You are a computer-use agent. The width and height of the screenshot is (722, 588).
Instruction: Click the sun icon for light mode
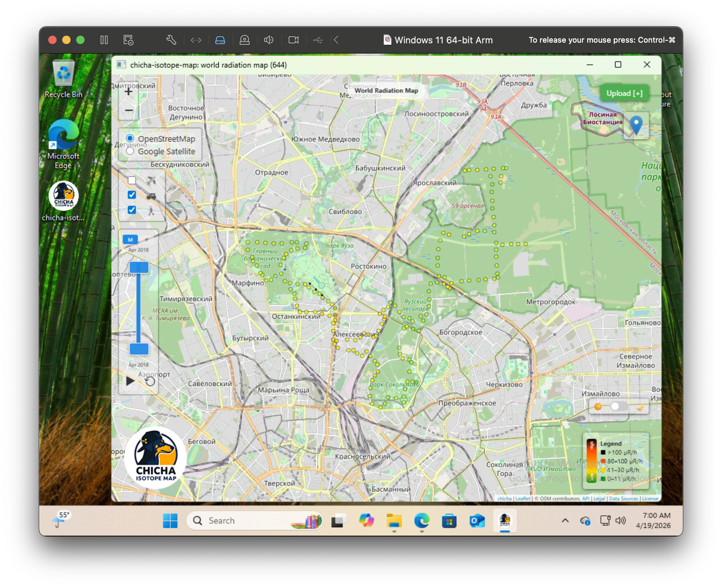pyautogui.click(x=598, y=406)
